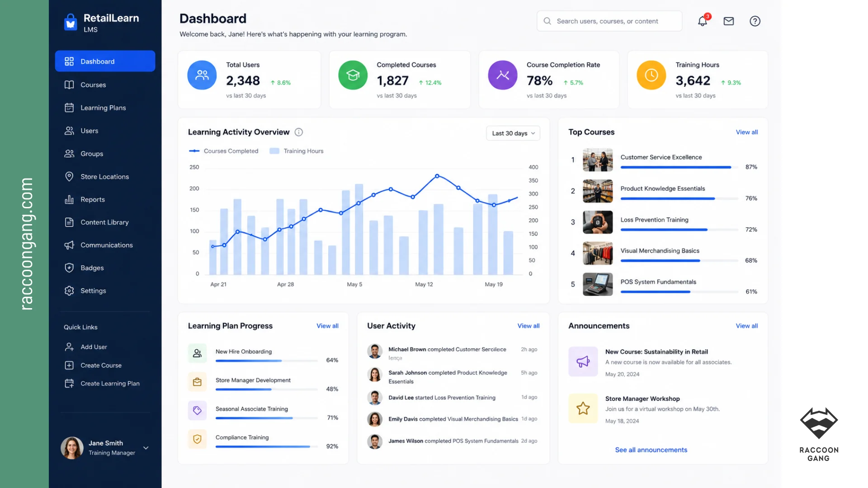The height and width of the screenshot is (488, 868).
Task: Click the Store Locations pin icon
Action: coord(69,176)
